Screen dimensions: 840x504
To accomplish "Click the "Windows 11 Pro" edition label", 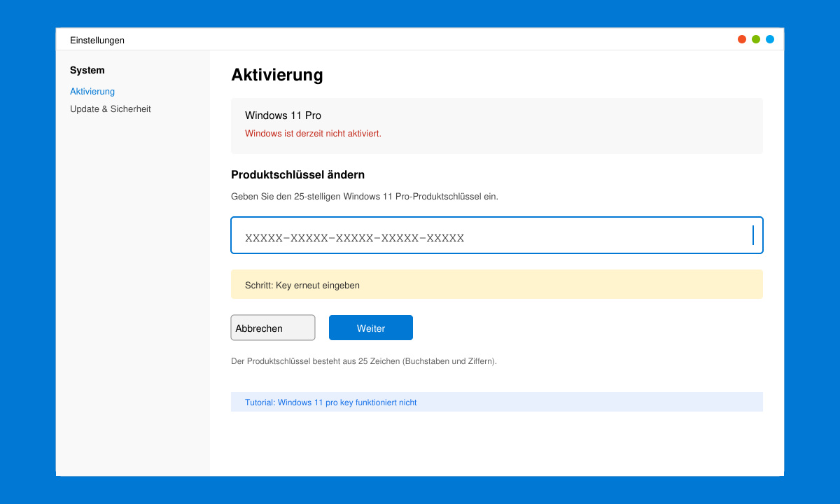I will point(283,115).
